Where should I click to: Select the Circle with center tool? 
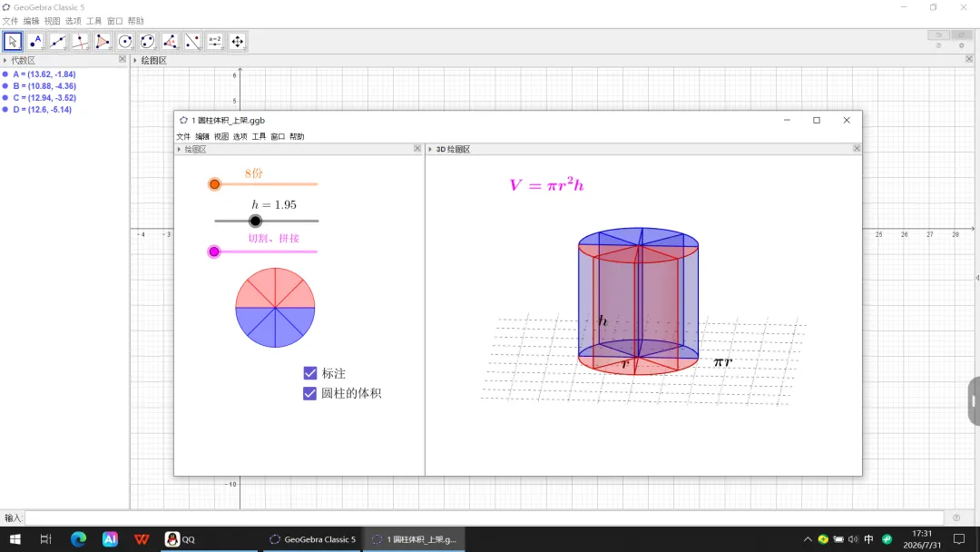(125, 41)
